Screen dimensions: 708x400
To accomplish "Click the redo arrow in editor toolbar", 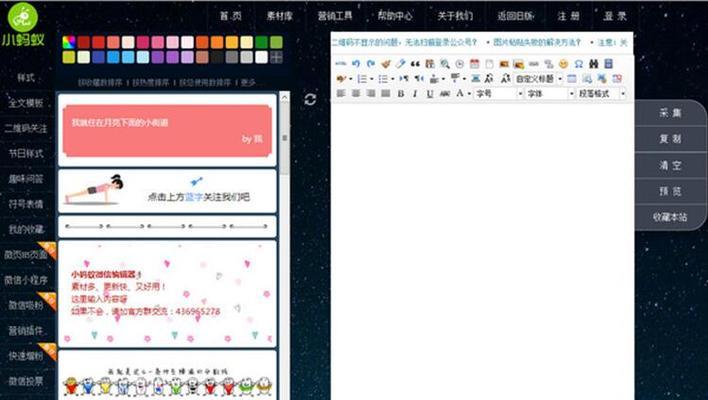I will 371,64.
